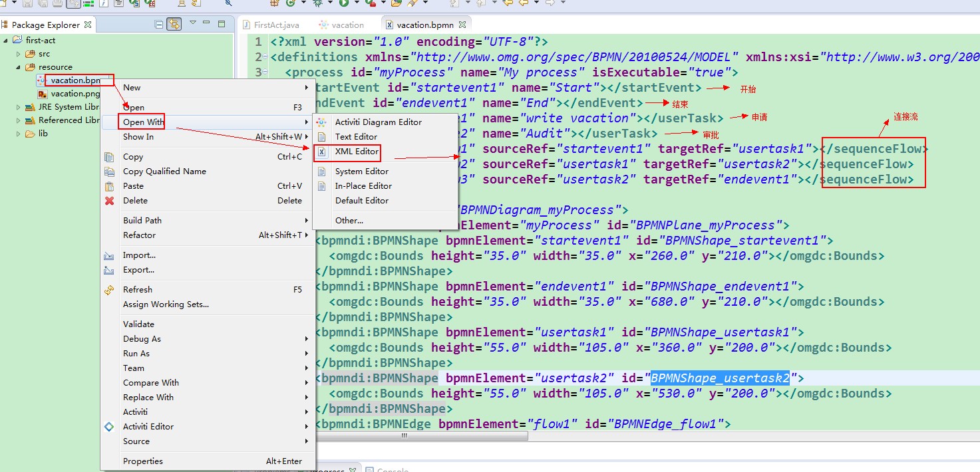The height and width of the screenshot is (472, 980).
Task: Click highlighted BPMNShape_usertask2 text
Action: pos(720,378)
